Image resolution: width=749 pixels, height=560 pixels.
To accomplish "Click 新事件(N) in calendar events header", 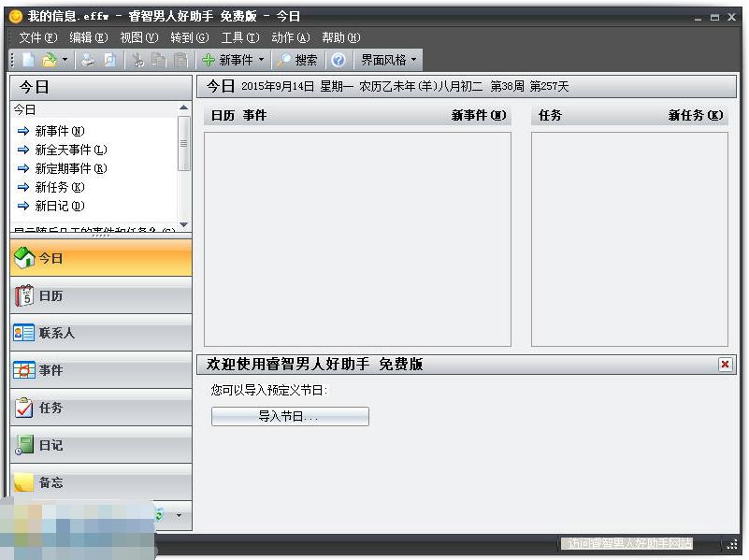I will [x=479, y=116].
